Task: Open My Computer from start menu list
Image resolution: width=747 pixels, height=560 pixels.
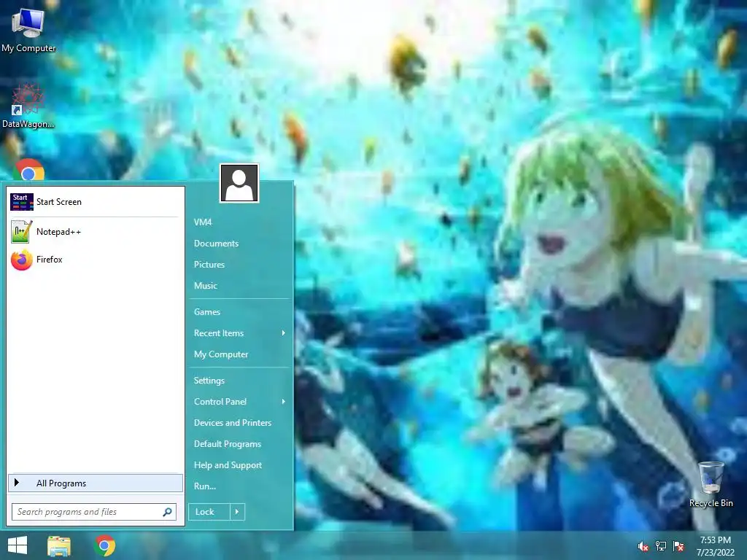Action: pyautogui.click(x=221, y=354)
